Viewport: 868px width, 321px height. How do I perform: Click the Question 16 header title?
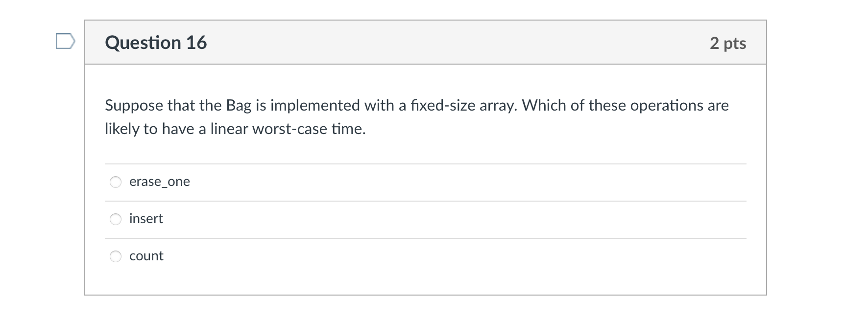155,43
